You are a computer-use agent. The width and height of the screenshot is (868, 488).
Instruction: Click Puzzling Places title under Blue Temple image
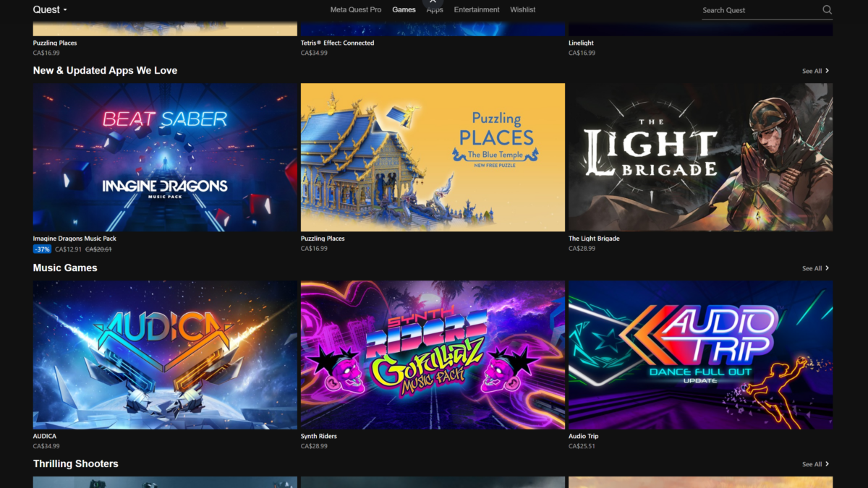[323, 239]
